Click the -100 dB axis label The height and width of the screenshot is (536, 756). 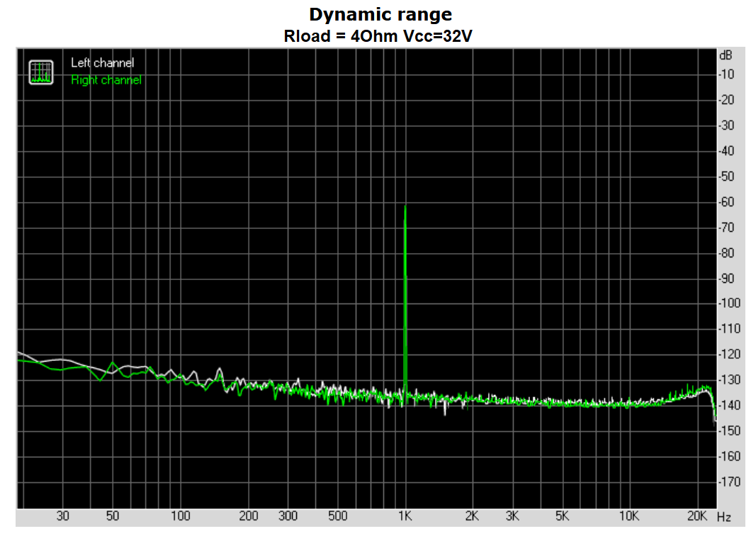pos(728,303)
